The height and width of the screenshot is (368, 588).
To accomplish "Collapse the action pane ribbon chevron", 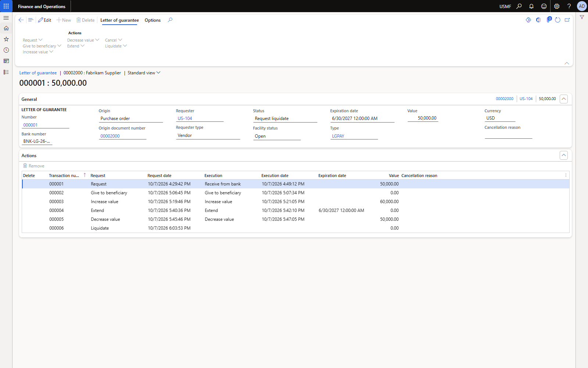I will click(567, 63).
